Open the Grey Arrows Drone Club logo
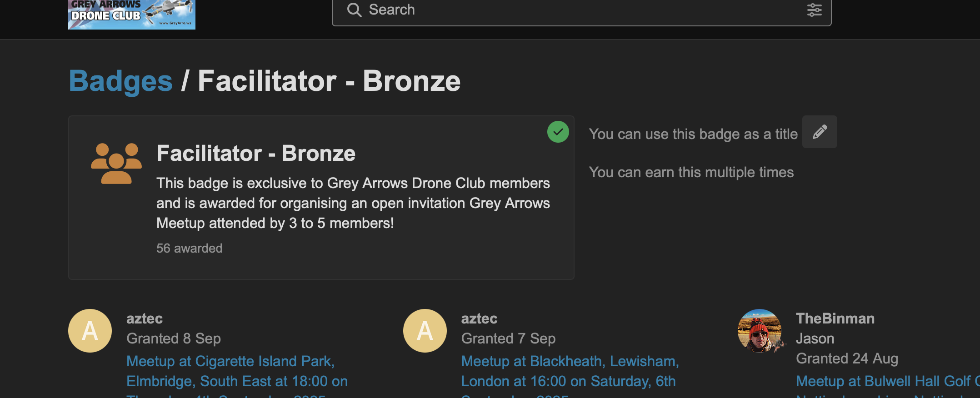 click(131, 15)
